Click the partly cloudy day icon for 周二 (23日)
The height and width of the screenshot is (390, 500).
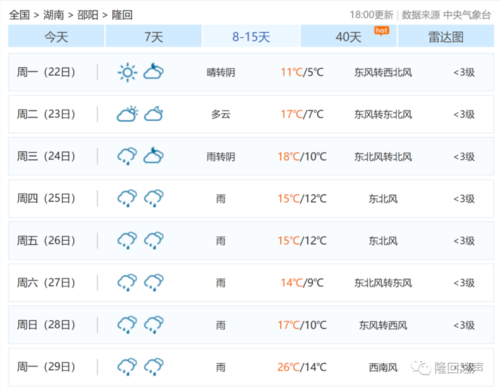pyautogui.click(x=127, y=114)
